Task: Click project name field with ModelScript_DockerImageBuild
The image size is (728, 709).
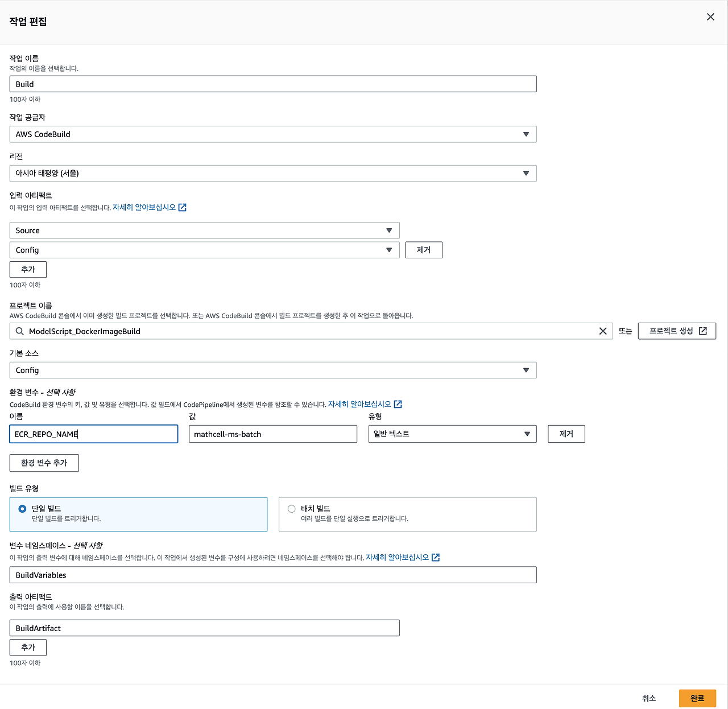Action: tap(311, 331)
